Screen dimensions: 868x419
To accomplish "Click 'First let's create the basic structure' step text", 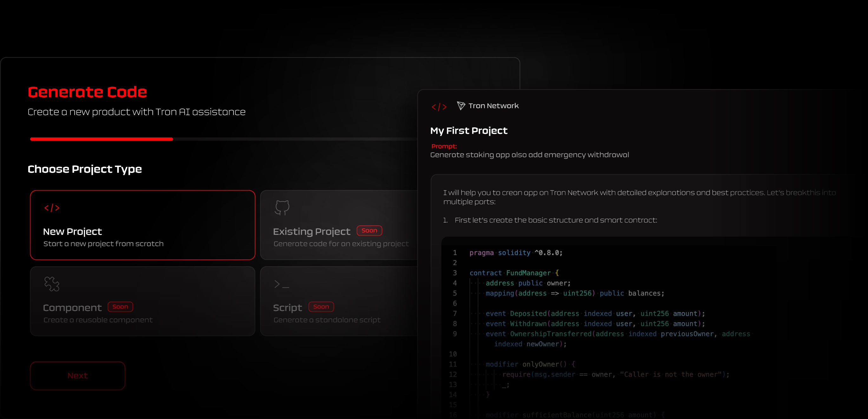I will tap(556, 220).
